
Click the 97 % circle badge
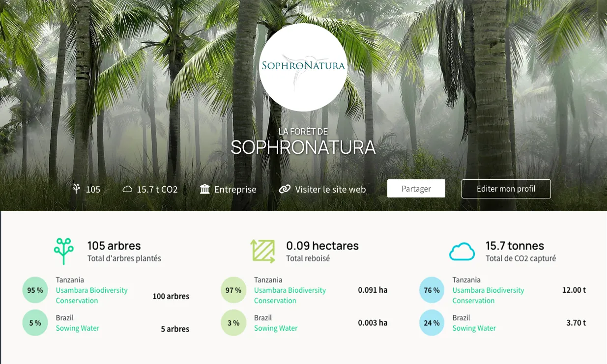[x=233, y=290]
